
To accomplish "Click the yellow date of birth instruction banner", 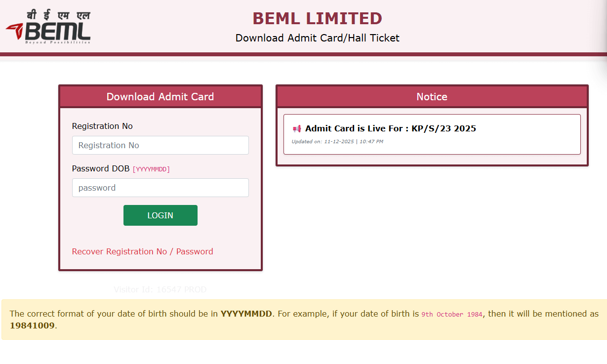I will click(x=303, y=320).
